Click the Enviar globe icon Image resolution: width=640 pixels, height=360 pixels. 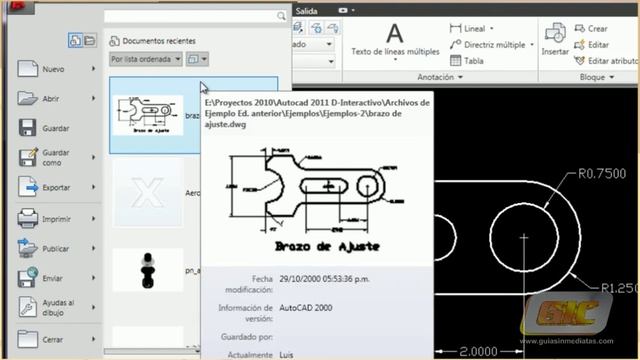tap(28, 278)
